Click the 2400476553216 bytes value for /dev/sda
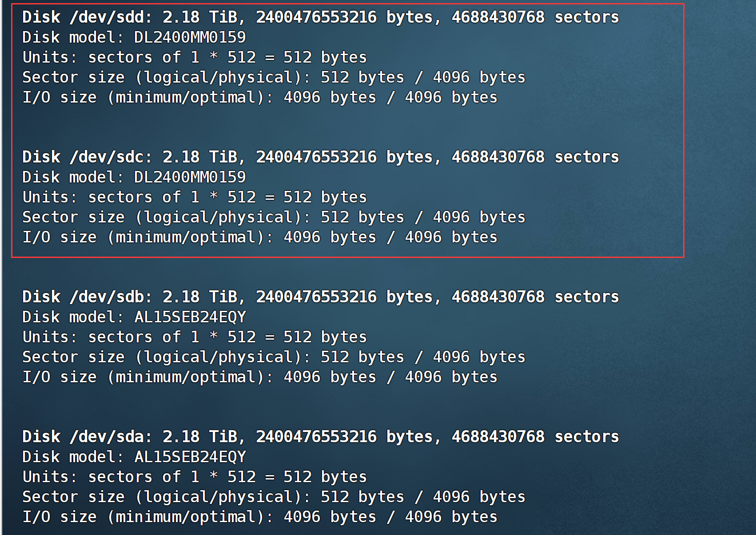This screenshot has height=535, width=756. click(x=344, y=437)
